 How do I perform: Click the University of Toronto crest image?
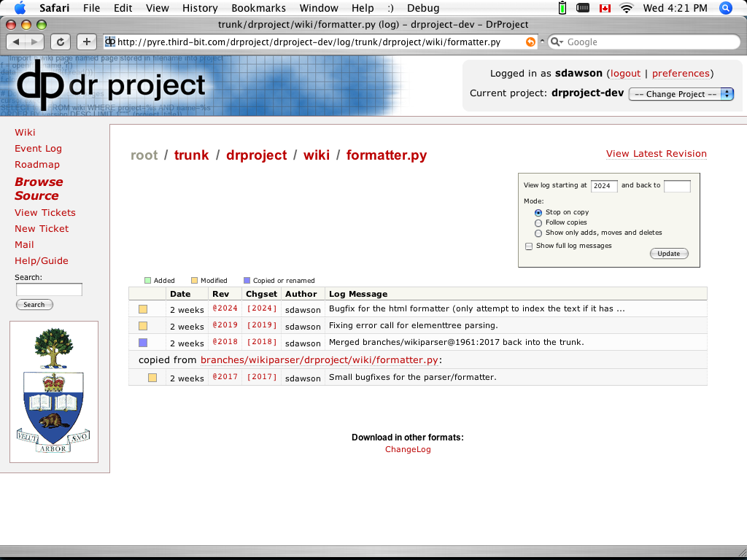pos(54,392)
